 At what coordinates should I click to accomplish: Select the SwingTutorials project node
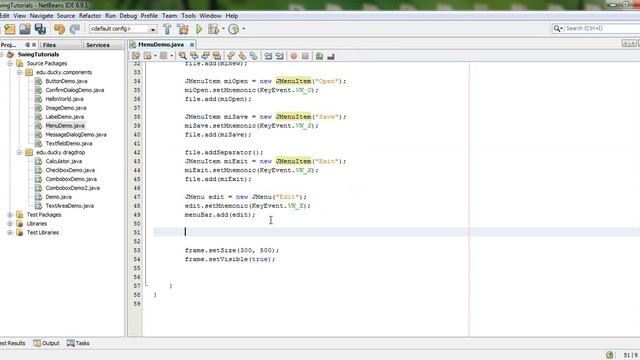pos(38,54)
